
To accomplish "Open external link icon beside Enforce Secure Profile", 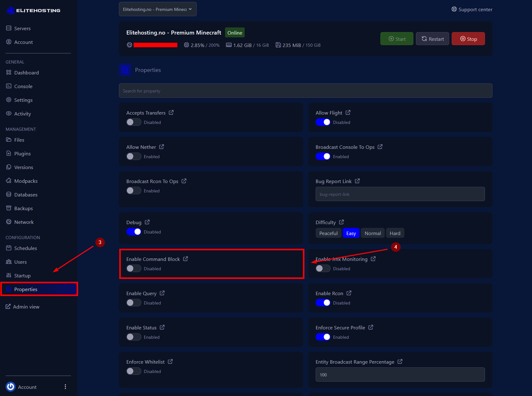I will tap(371, 327).
